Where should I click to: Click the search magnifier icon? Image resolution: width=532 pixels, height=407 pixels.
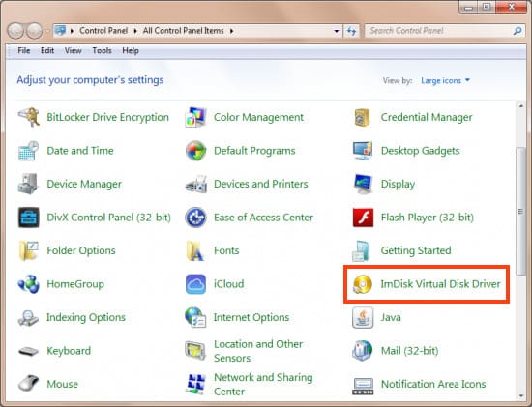(517, 31)
